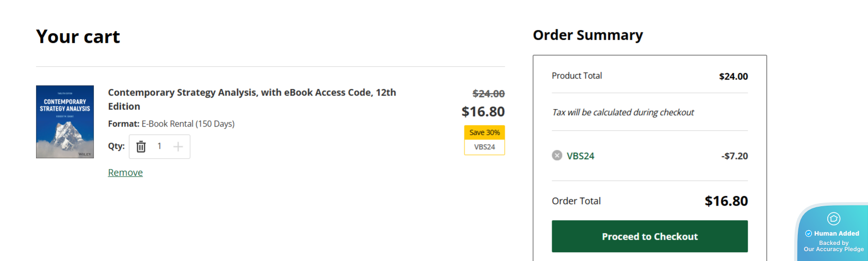This screenshot has height=261, width=868.
Task: Click the crossed-out $24.00 original price
Action: (x=488, y=94)
